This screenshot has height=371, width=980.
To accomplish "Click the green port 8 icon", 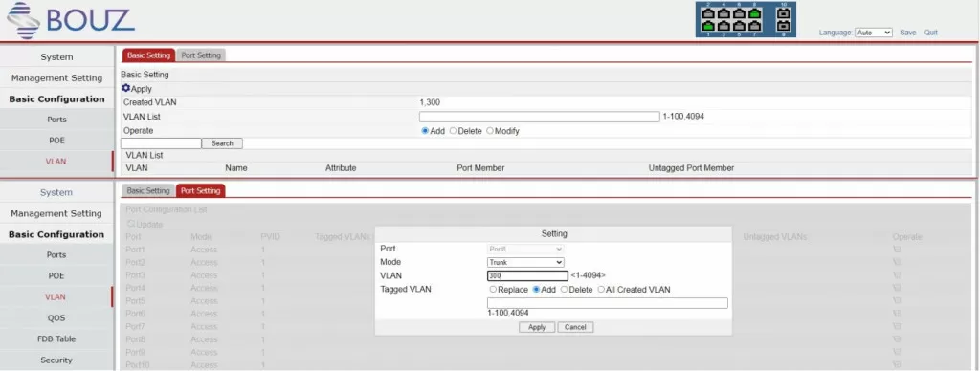I will (x=754, y=13).
